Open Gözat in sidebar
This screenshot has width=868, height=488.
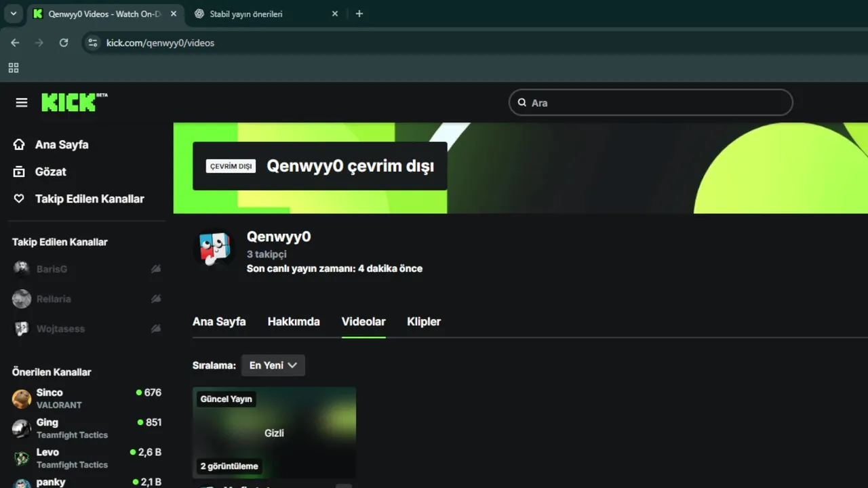51,171
